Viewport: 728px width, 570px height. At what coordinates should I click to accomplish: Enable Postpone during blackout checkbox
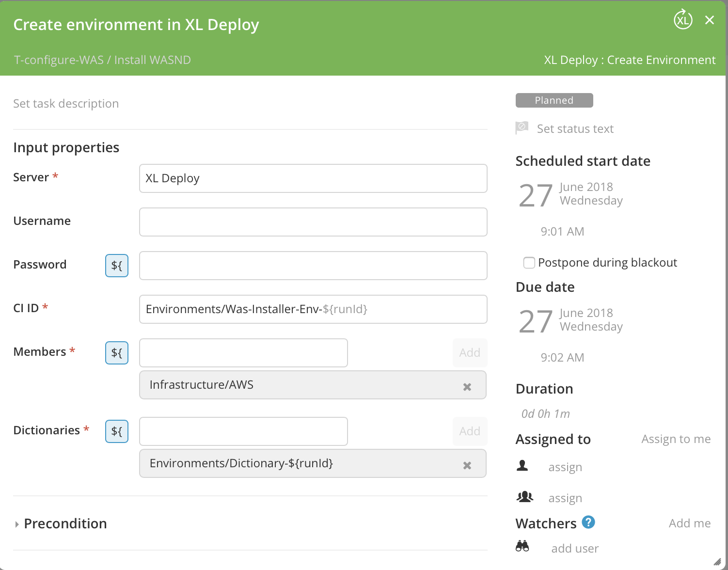pyautogui.click(x=529, y=263)
